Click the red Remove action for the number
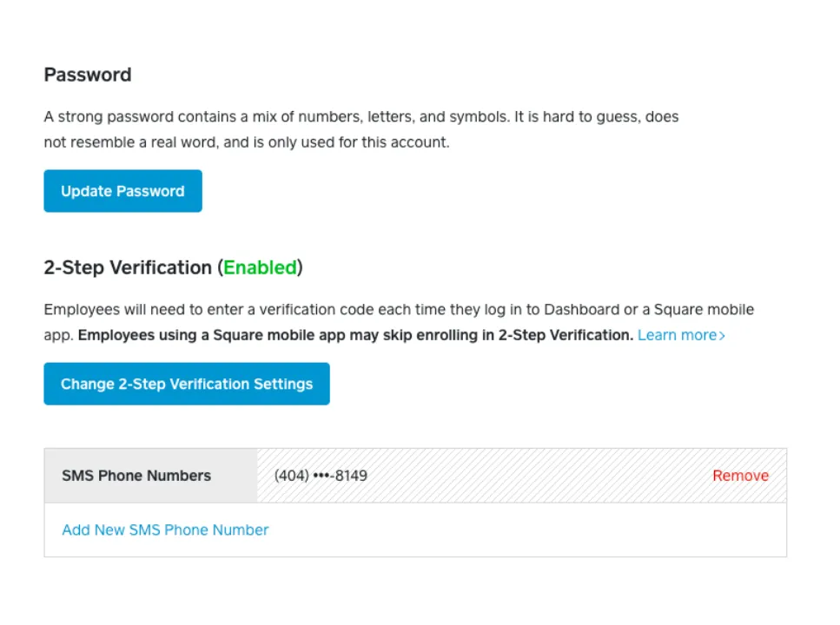This screenshot has height=625, width=840. click(x=740, y=475)
